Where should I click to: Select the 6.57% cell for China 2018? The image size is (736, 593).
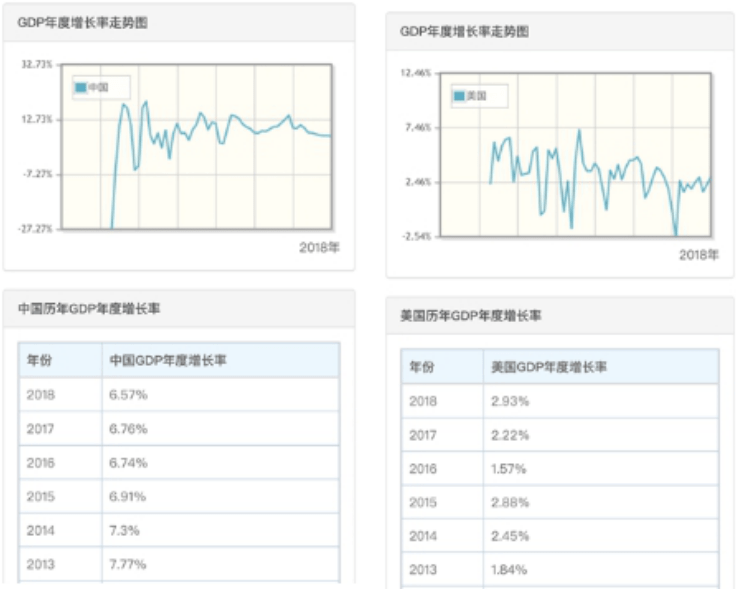point(129,395)
